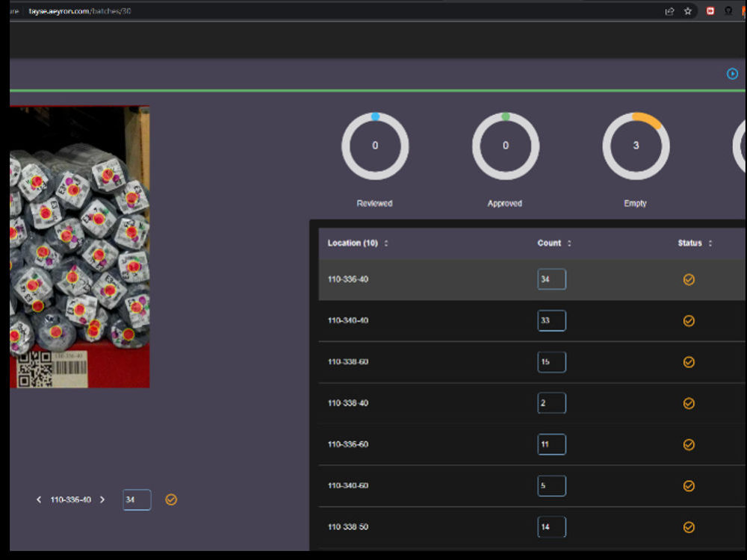Toggle status check for row 110-336-40
Screen dimensions: 747x560
689,279
